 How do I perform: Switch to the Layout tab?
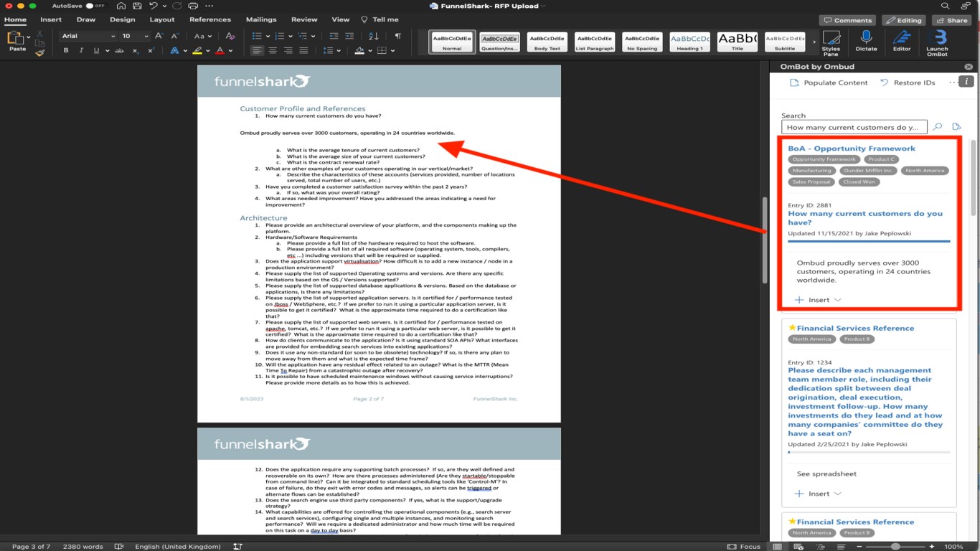coord(162,19)
